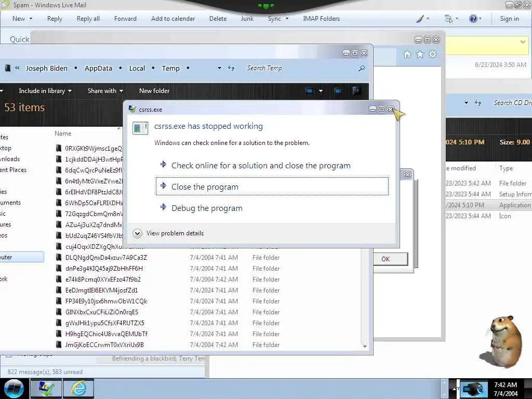Select folder JmGjKoECCrwmT0xVXriUx9B
532x399 pixels.
coord(104,345)
